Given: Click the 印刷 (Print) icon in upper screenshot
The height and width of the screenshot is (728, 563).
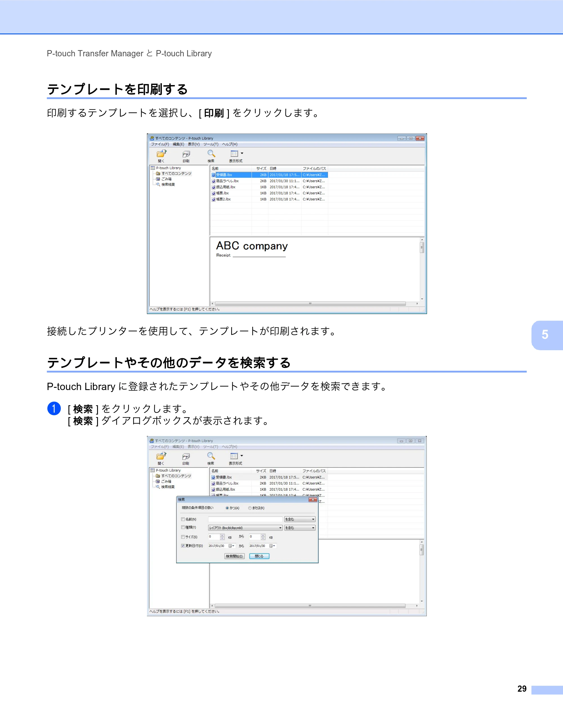Looking at the screenshot, I should coord(186,154).
